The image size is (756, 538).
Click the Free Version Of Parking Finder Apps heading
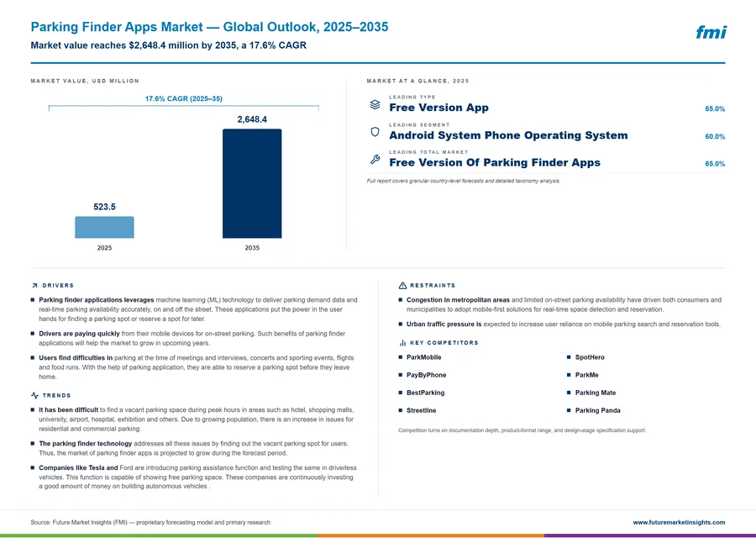[x=495, y=162]
